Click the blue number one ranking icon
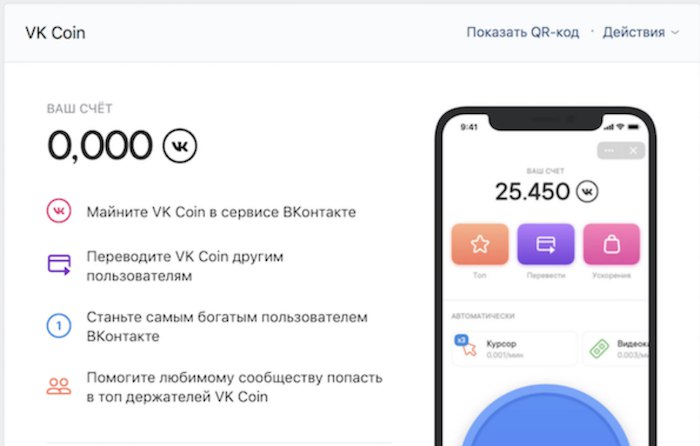The height and width of the screenshot is (446, 700). [x=59, y=325]
